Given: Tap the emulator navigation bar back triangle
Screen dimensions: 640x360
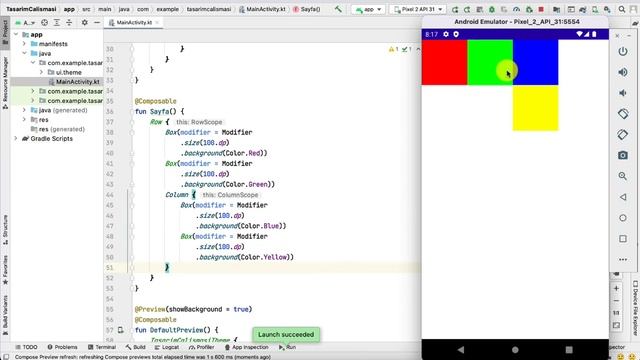Looking at the screenshot, I should click(x=461, y=349).
